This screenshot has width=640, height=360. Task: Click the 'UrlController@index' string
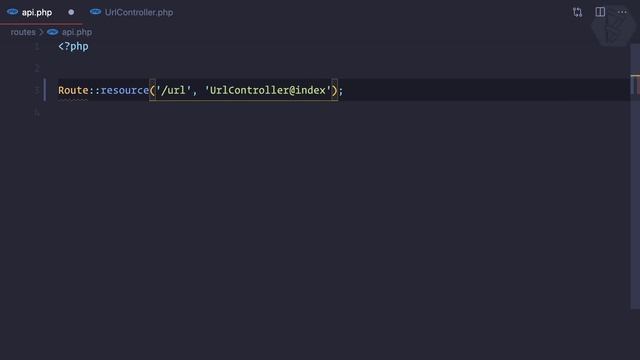coord(268,90)
